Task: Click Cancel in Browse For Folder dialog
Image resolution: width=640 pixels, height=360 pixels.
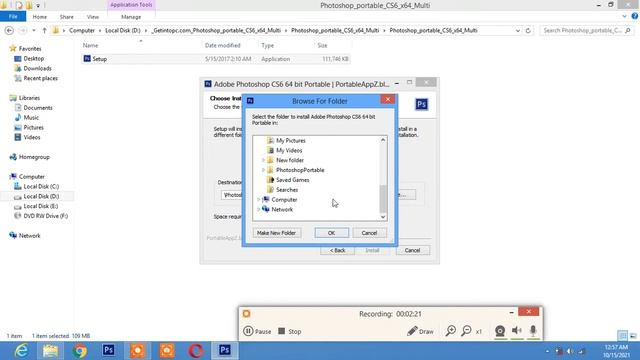Action: coord(369,233)
